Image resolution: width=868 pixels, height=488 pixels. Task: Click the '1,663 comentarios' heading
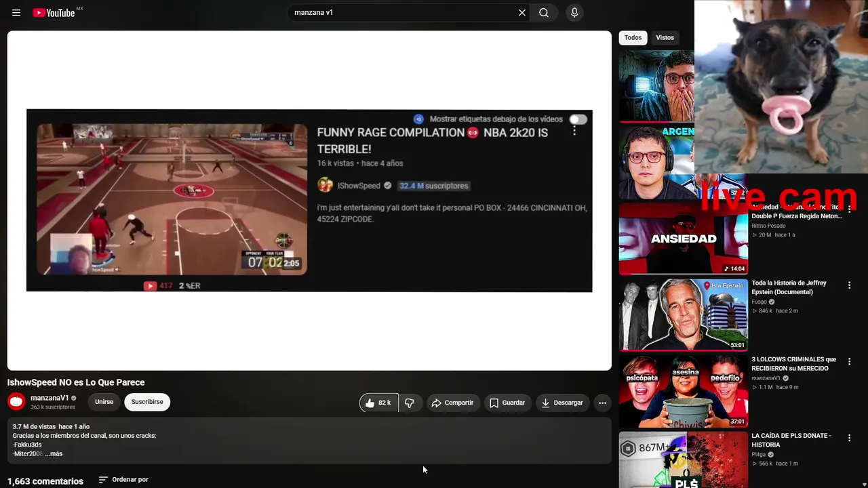45,481
